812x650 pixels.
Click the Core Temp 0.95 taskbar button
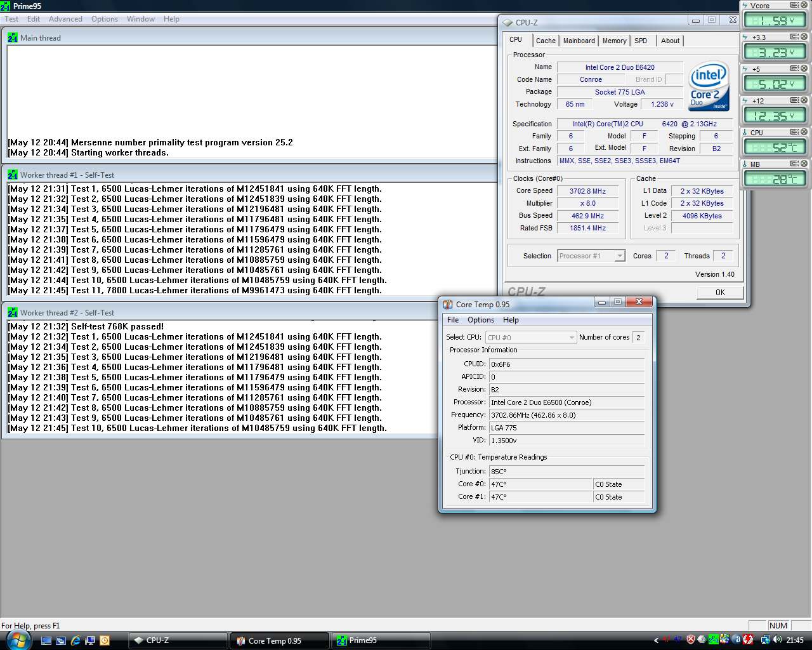(x=280, y=640)
